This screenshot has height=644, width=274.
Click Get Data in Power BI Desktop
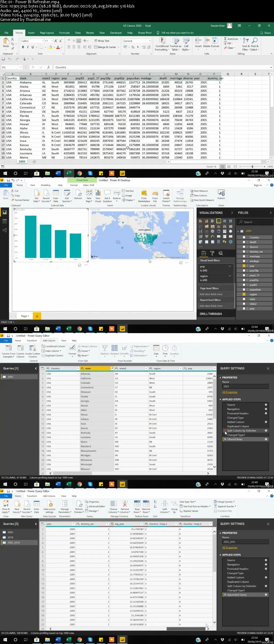pyautogui.click(x=36, y=196)
